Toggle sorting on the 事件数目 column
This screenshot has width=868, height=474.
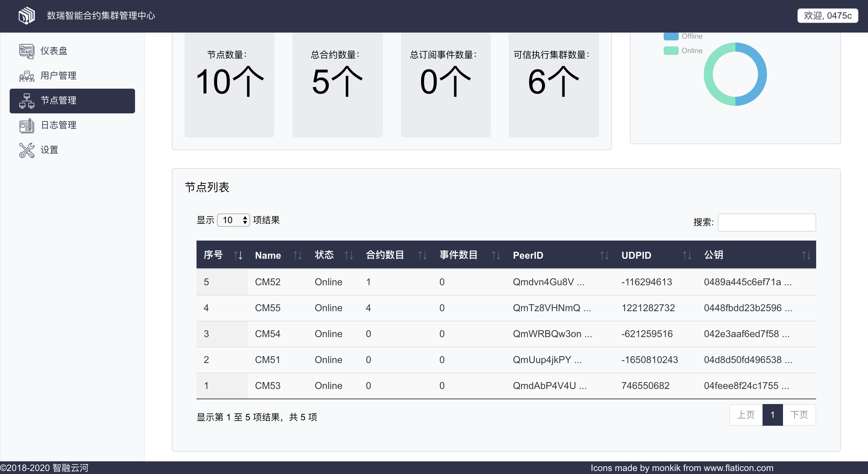point(496,255)
